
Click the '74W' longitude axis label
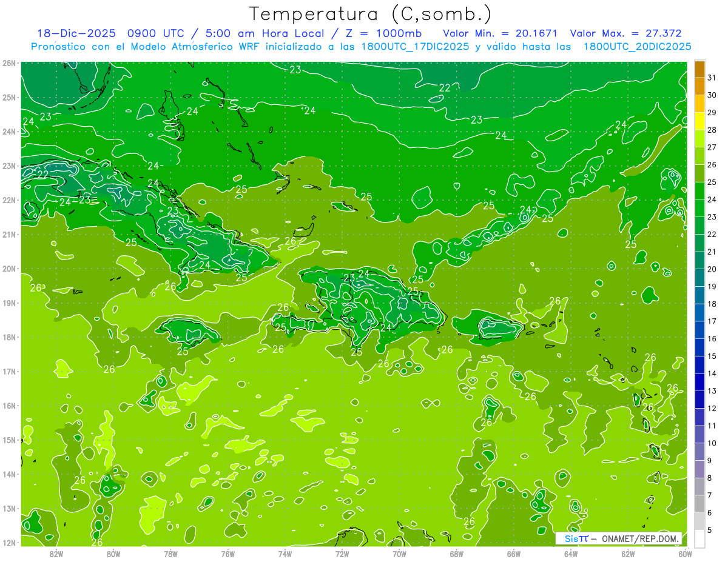(285, 554)
